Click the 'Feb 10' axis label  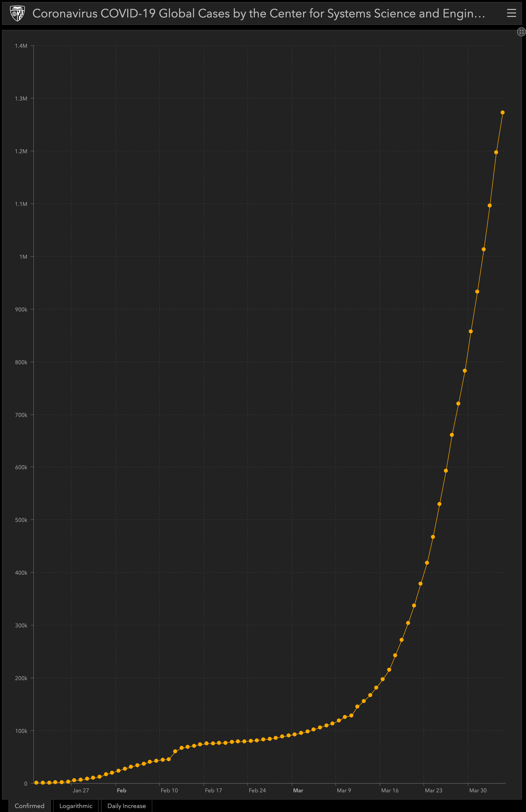[169, 790]
